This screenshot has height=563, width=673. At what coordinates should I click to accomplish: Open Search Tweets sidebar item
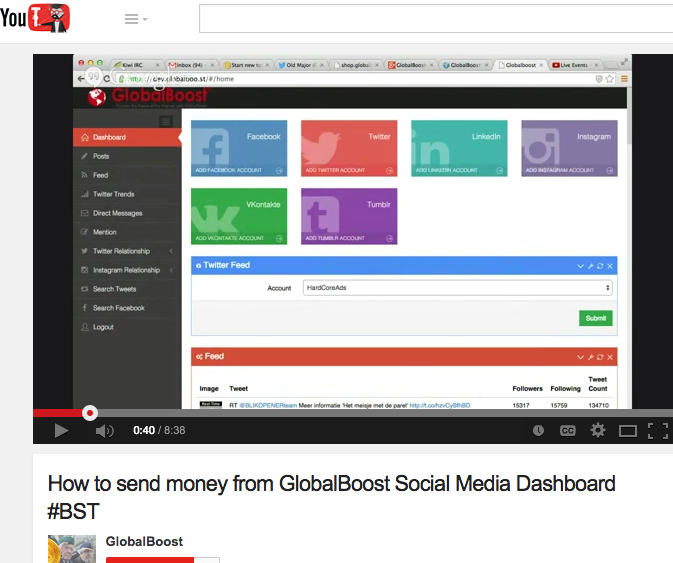tap(127, 289)
